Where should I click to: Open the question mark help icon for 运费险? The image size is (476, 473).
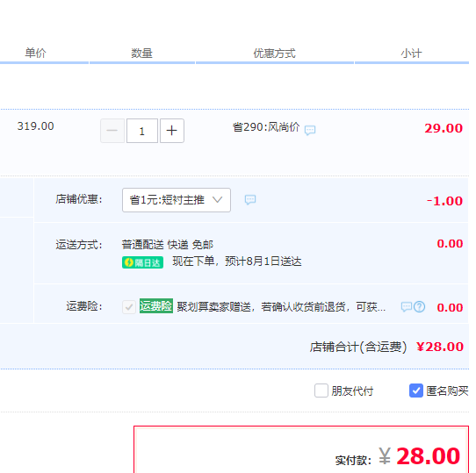[x=419, y=307]
